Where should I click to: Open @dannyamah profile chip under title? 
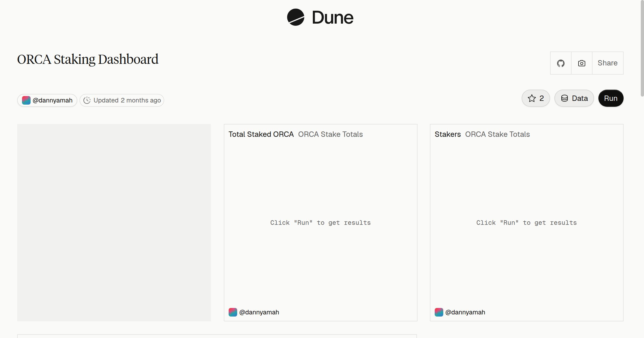click(47, 100)
